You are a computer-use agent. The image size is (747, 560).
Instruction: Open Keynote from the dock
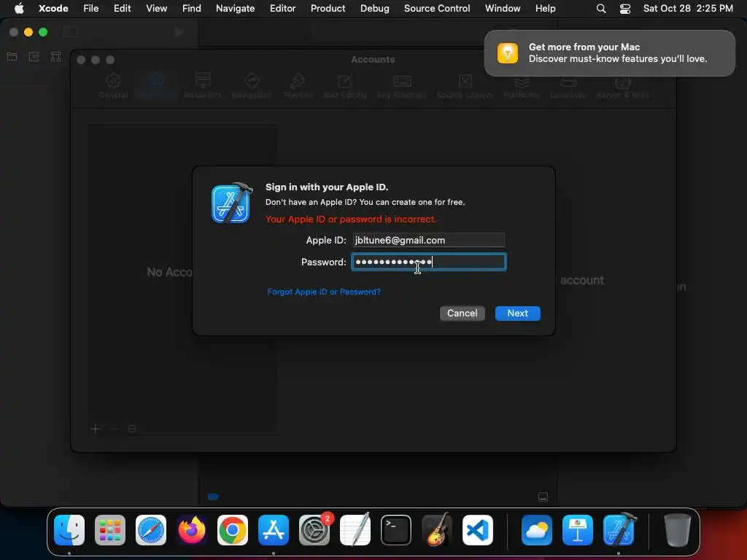(x=578, y=529)
